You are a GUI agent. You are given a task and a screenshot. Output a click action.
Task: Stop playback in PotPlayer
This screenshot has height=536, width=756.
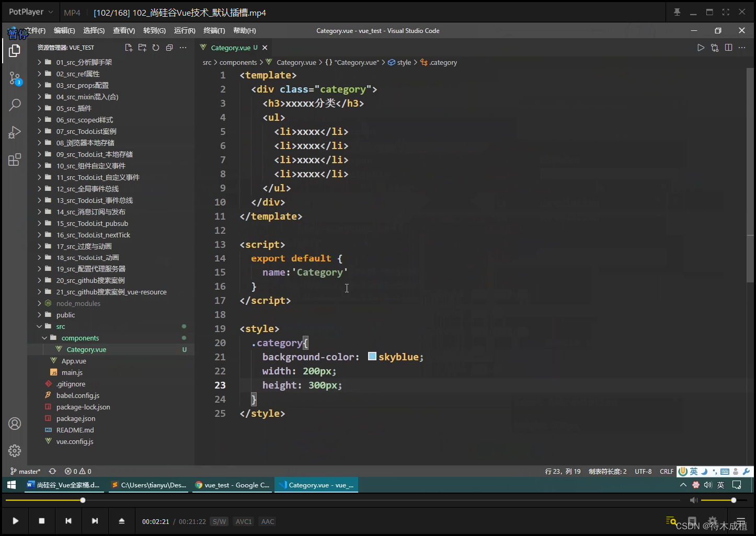pos(42,521)
